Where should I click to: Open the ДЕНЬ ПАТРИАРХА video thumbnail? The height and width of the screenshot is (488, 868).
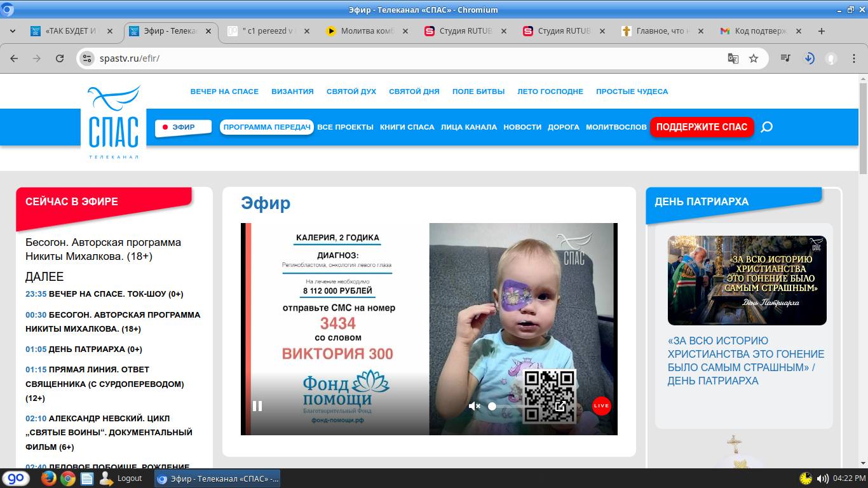point(747,280)
